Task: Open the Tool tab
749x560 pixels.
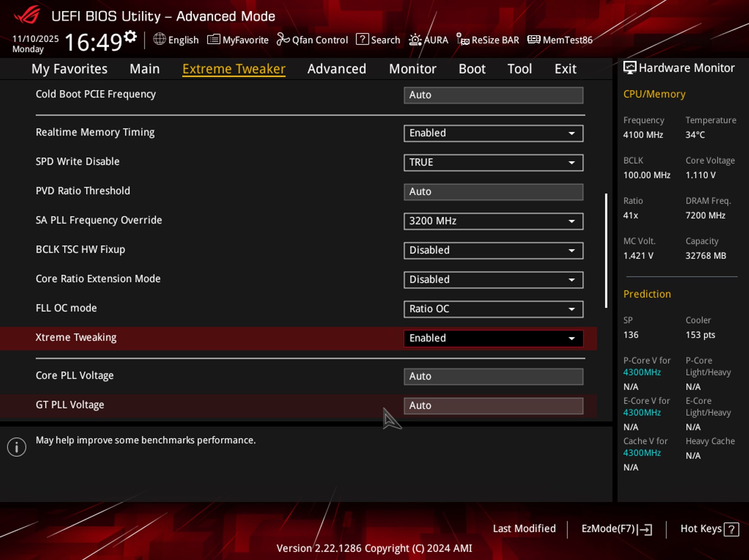Action: [x=519, y=69]
